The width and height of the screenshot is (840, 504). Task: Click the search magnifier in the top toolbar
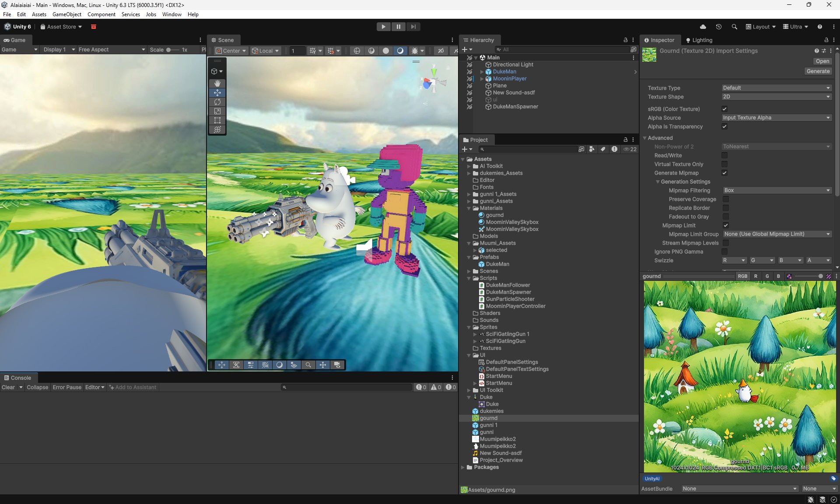pyautogui.click(x=734, y=27)
